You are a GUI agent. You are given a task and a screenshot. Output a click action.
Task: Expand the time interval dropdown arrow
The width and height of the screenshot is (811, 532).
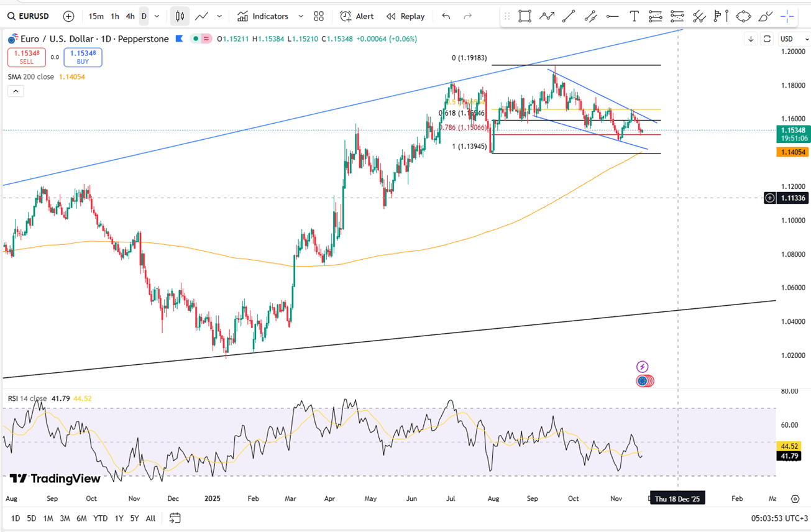pos(157,16)
